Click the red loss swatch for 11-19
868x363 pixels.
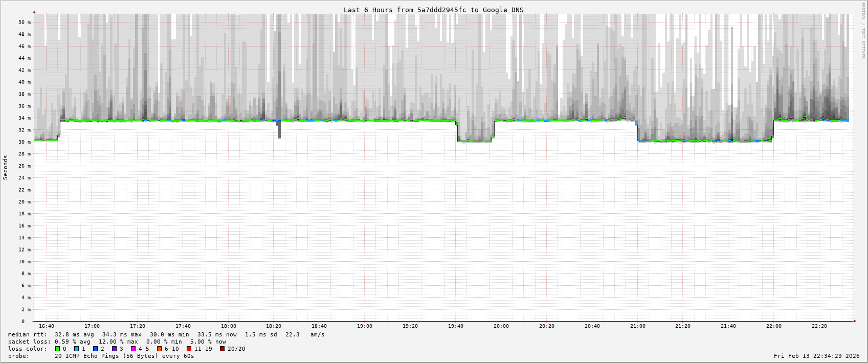(x=189, y=349)
